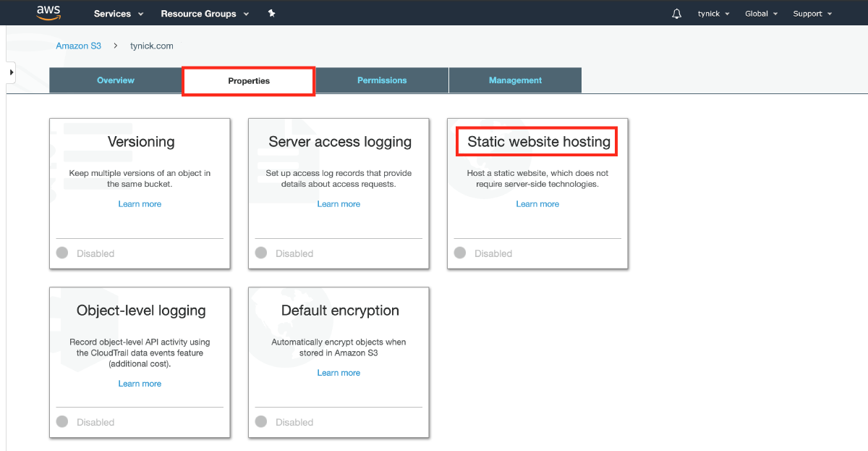Image resolution: width=868 pixels, height=451 pixels.
Task: Open the Resource Groups dropdown
Action: [x=205, y=14]
